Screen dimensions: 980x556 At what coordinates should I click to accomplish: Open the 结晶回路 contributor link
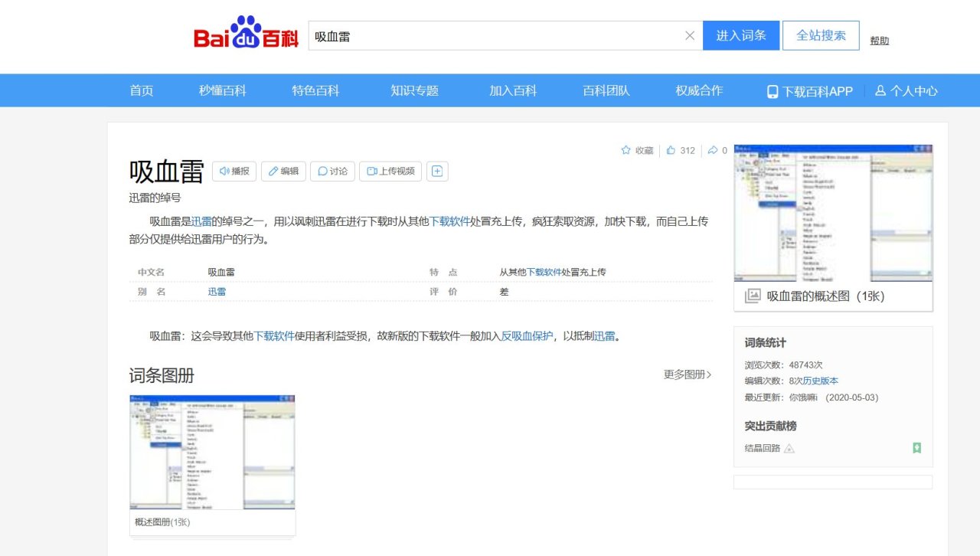coord(763,448)
